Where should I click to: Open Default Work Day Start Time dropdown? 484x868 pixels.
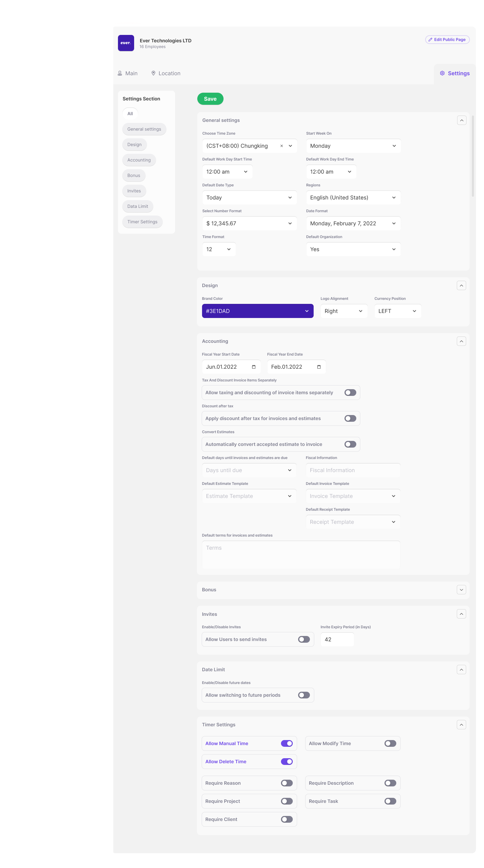[x=227, y=172]
